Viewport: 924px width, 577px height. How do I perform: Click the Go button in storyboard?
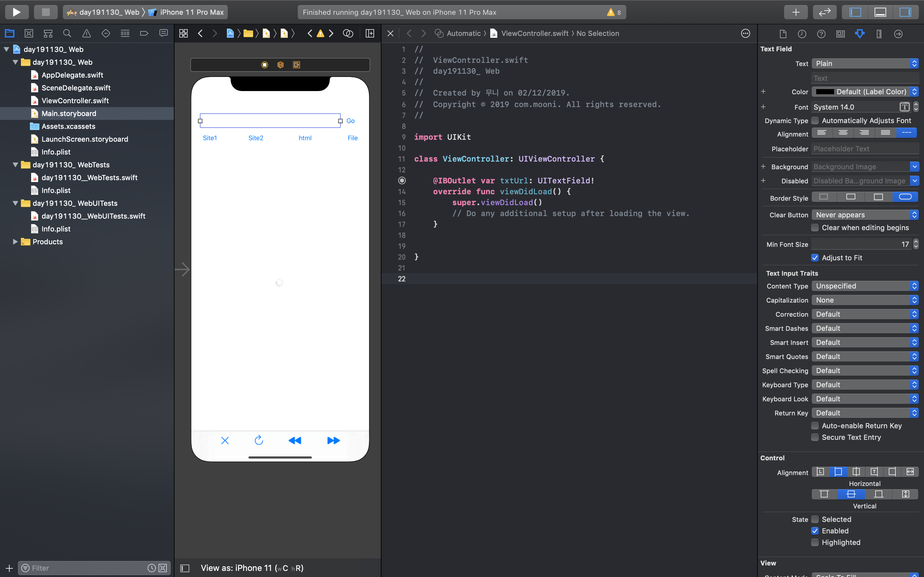tap(350, 121)
